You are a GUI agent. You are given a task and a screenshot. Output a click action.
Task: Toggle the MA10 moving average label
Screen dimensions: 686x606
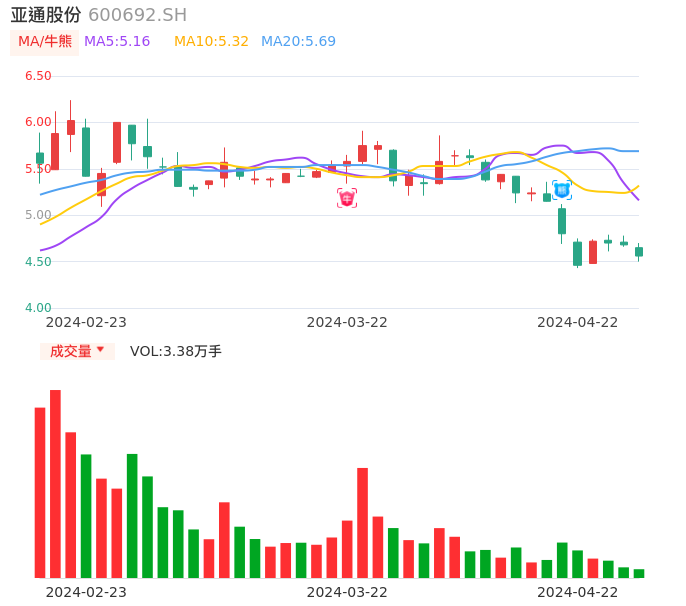(211, 42)
